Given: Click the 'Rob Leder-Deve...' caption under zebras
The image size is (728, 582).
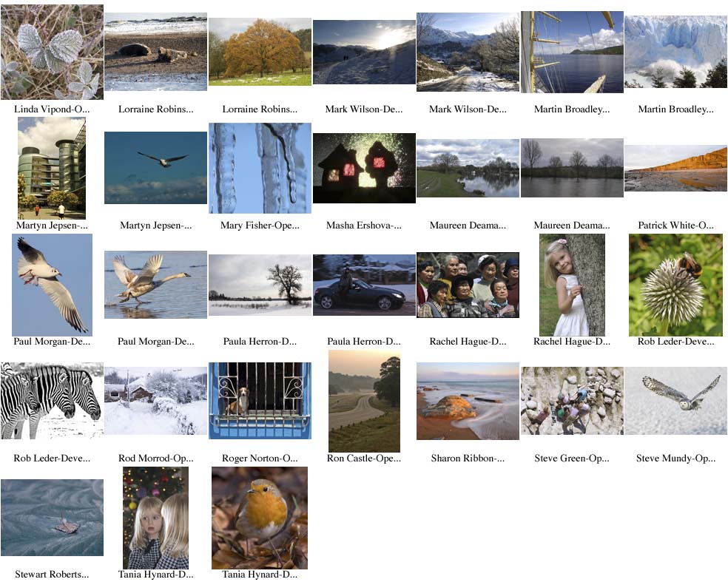Looking at the screenshot, I should click(52, 458).
